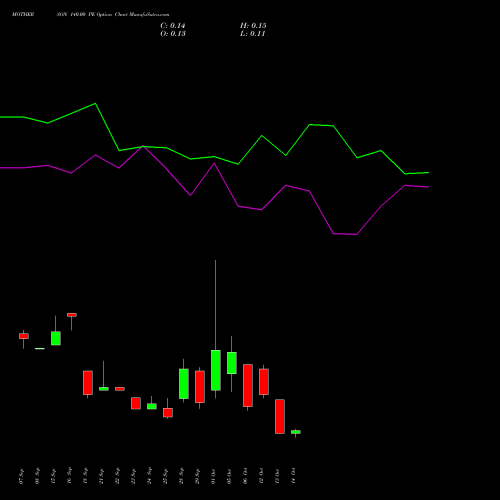This screenshot has width=500, height=500.
Task: Select the green candle above 28 Sep
Action: 184,384
